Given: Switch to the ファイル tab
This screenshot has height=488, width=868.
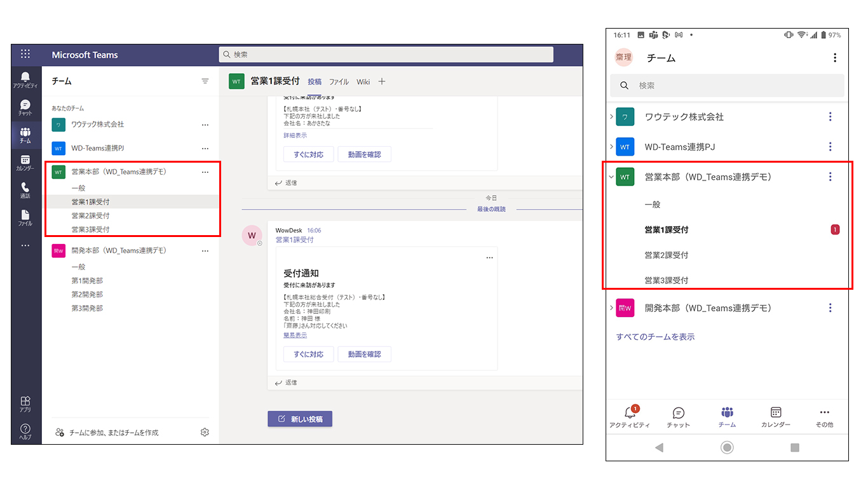Looking at the screenshot, I should 339,81.
